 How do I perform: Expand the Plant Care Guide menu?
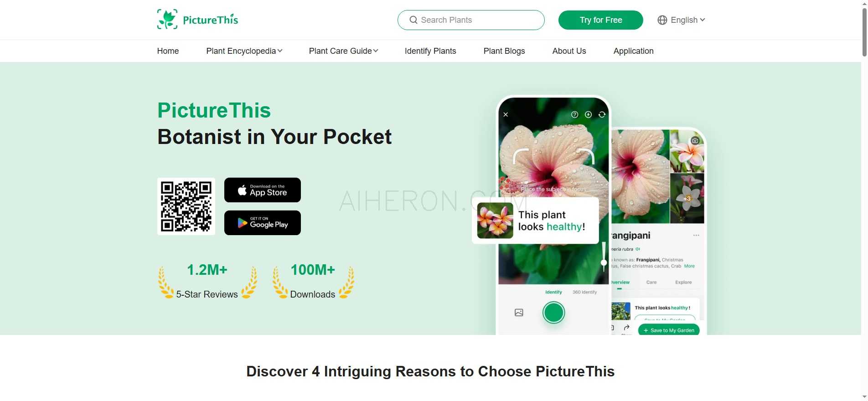tap(344, 51)
